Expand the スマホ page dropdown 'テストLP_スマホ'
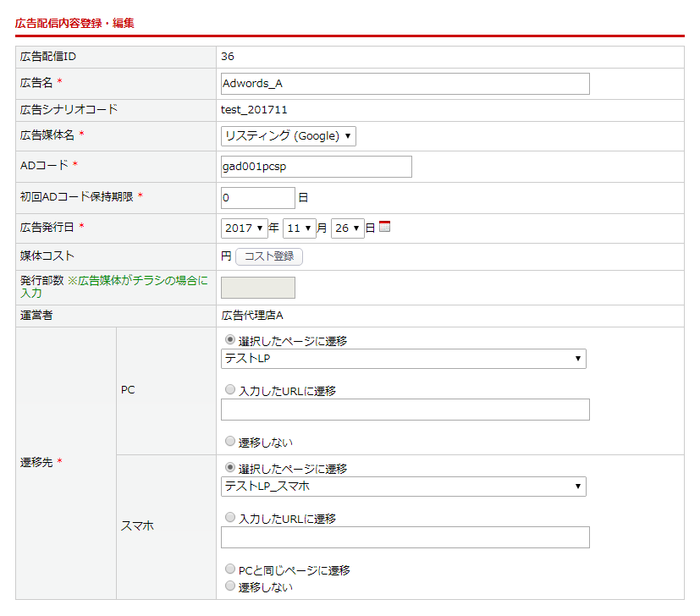This screenshot has height=616, width=700. pos(403,487)
